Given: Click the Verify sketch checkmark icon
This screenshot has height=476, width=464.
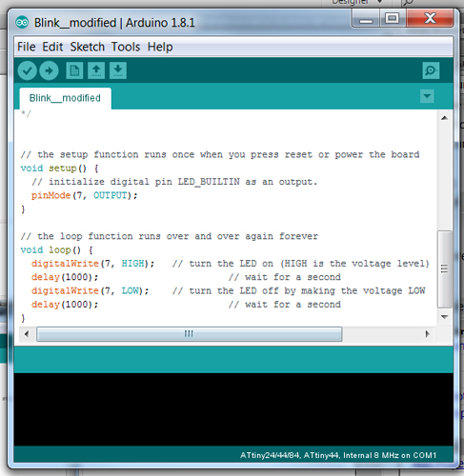Looking at the screenshot, I should [28, 70].
